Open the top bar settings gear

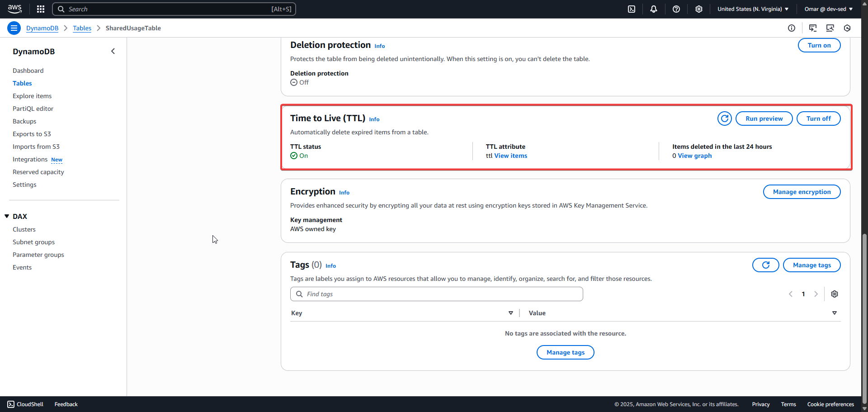(699, 9)
